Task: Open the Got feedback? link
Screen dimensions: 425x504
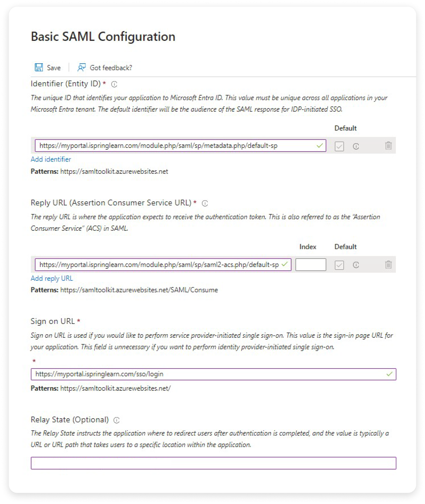Action: [x=111, y=68]
